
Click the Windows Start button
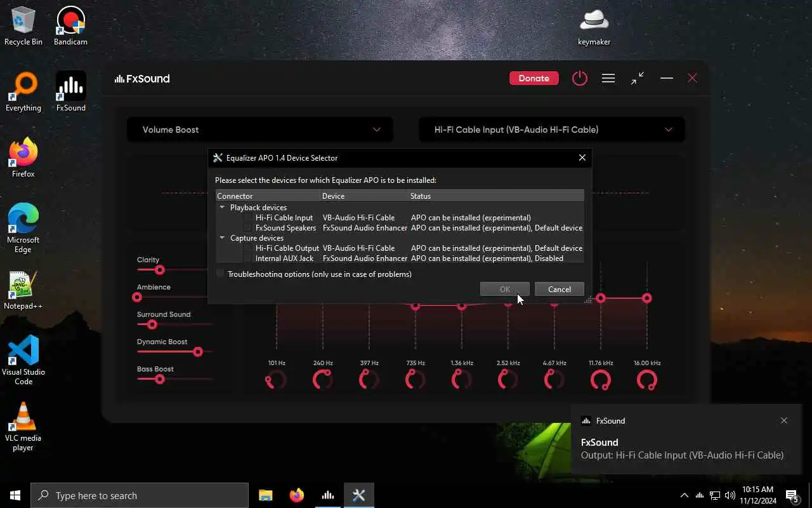click(x=15, y=495)
